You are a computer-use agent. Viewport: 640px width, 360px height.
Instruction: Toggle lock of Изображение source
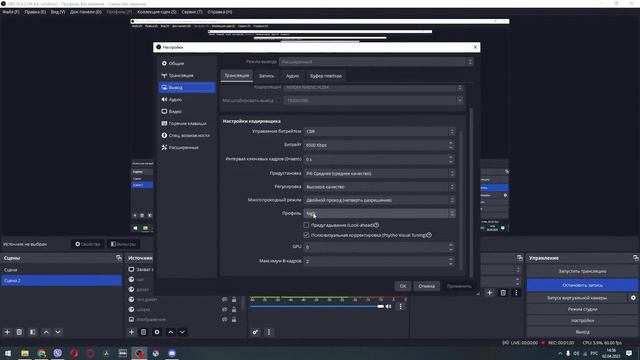[x=234, y=319]
